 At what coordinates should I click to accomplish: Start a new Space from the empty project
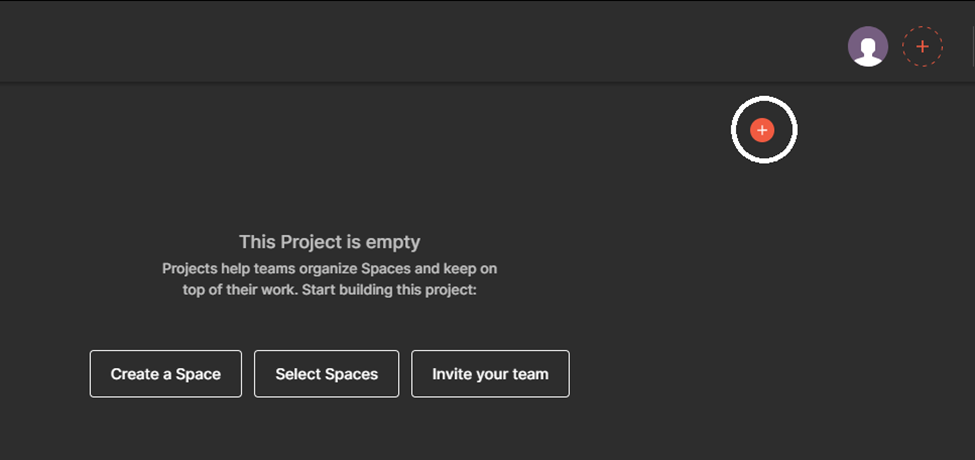tap(166, 374)
